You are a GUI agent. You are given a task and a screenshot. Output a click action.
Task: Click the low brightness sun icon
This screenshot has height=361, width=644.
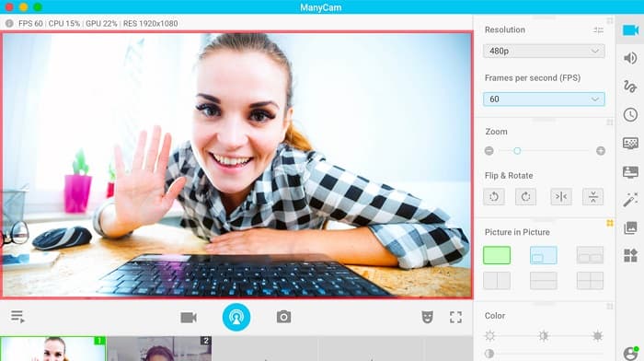tap(490, 336)
